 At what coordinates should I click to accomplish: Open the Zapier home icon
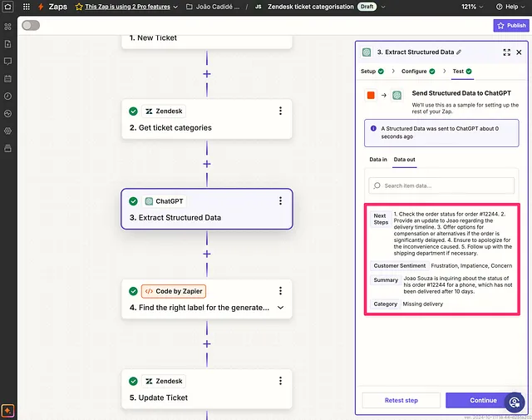[x=7, y=7]
